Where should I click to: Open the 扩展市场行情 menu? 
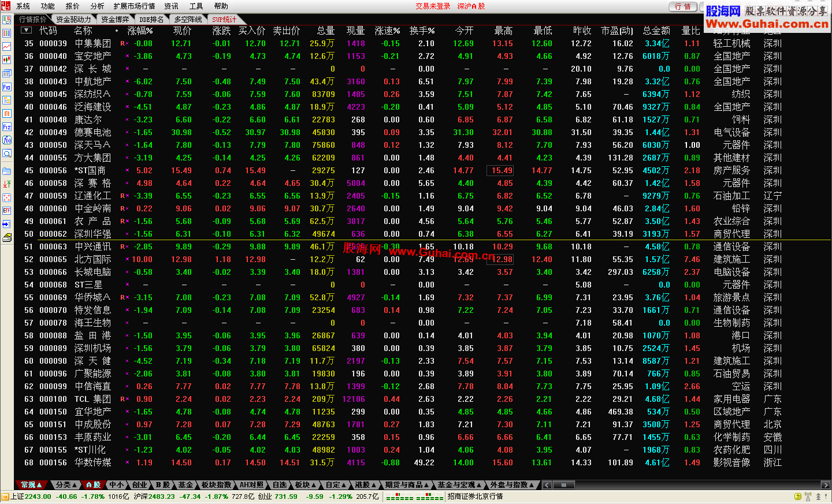point(135,6)
